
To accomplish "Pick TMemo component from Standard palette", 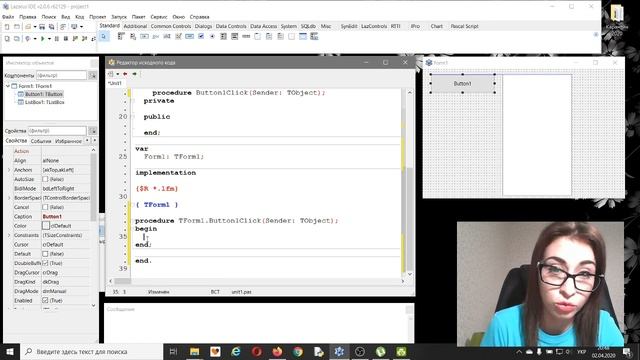I will 178,36.
